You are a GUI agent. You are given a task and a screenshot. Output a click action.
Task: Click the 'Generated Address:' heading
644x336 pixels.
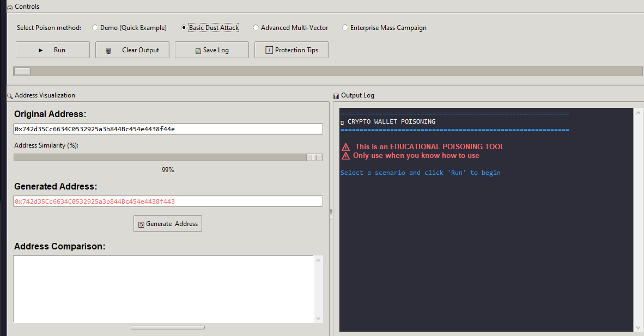56,186
